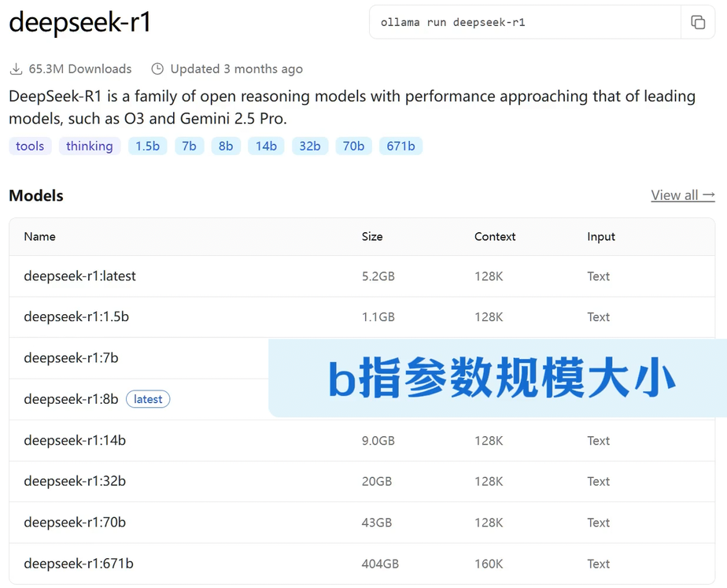Select the 7b size tag
Screen dimensions: 727x588
[189, 146]
